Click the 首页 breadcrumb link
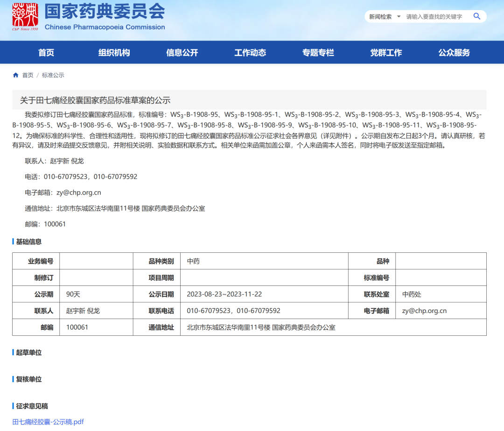Image resolution: width=504 pixels, height=431 pixels. (x=28, y=75)
